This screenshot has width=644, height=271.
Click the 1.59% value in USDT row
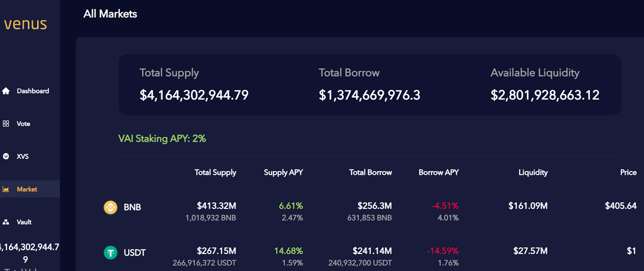pos(292,263)
